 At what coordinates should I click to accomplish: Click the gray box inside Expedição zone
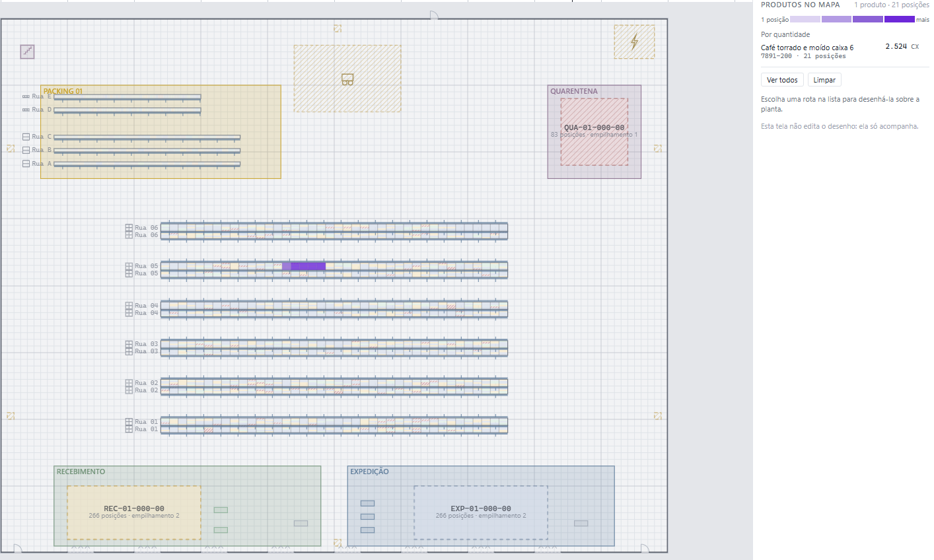(x=581, y=523)
